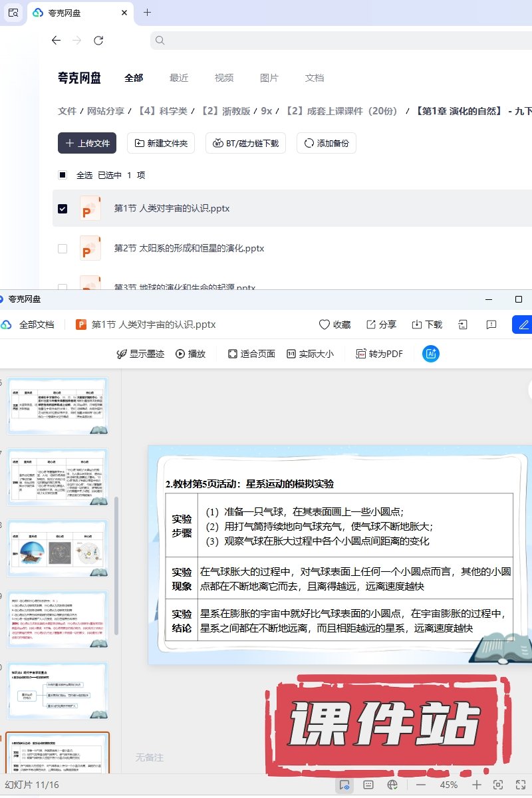Click 转为PDF convert button
The height and width of the screenshot is (798, 532).
380,354
